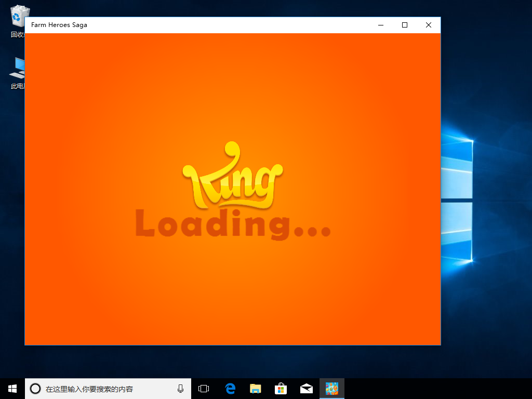This screenshot has width=532, height=399.
Task: Maximize the Farm Heroes Saga window
Action: (404, 25)
